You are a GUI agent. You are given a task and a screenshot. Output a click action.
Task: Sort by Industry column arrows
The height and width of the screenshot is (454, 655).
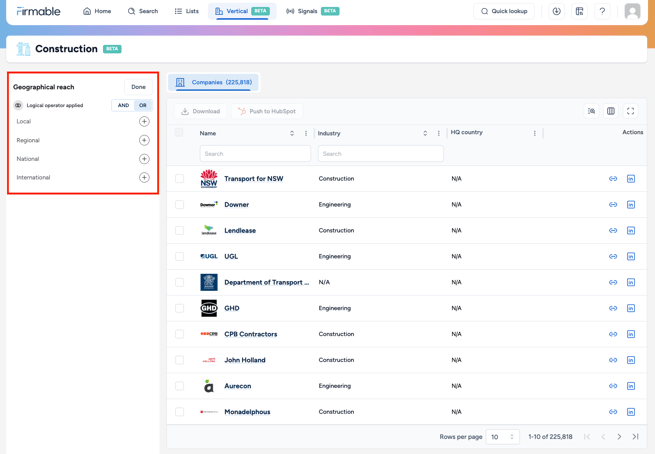(425, 133)
